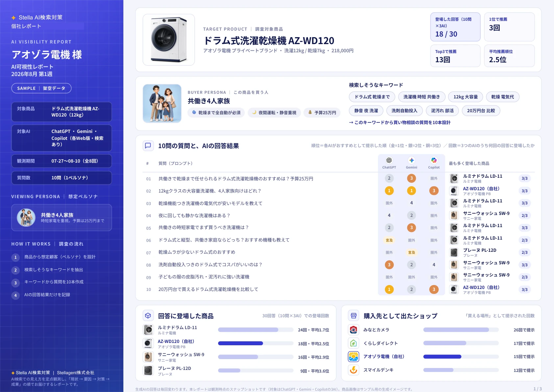Click the storefront icon beside 購入先として出たショップ
Image resolution: width=554 pixels, height=392 pixels.
point(354,316)
